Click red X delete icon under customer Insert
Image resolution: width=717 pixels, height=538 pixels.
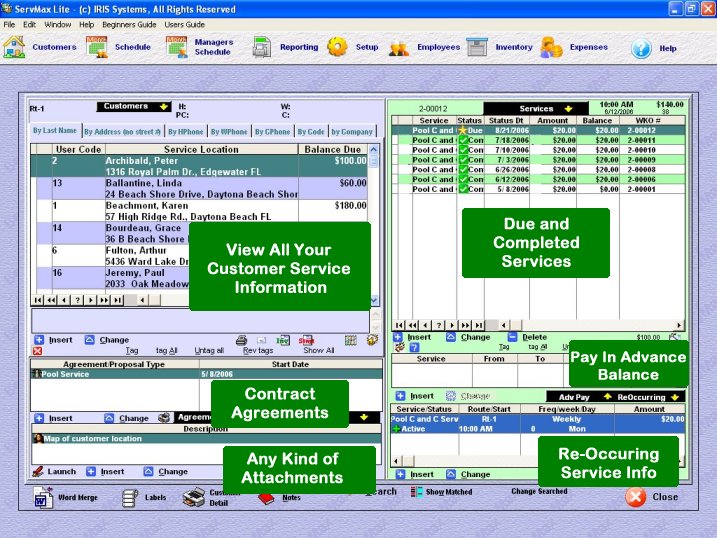[x=37, y=351]
